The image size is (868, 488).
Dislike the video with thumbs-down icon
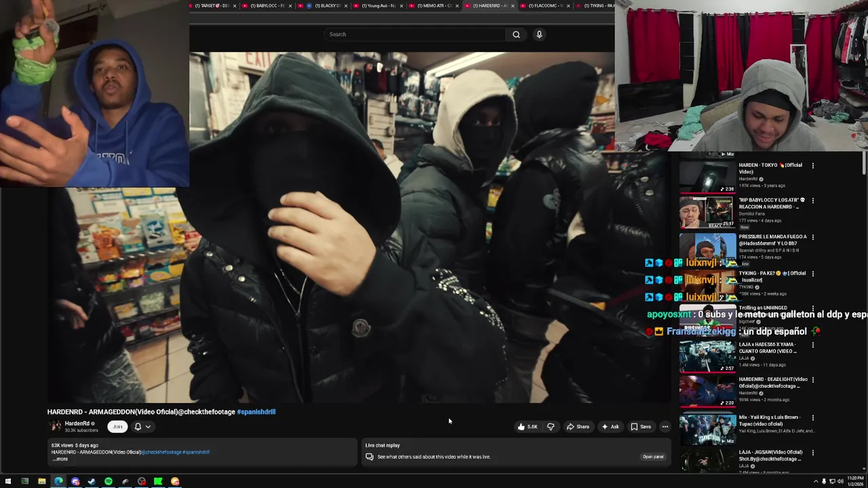pos(551,427)
